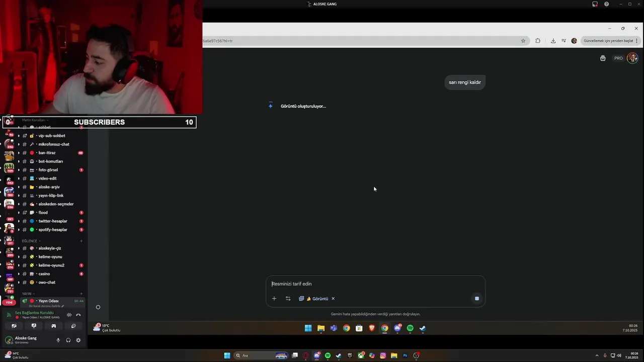Expand the thread arrow beside foto-görsel
Viewport: 644px width, 362px height.
click(x=19, y=170)
